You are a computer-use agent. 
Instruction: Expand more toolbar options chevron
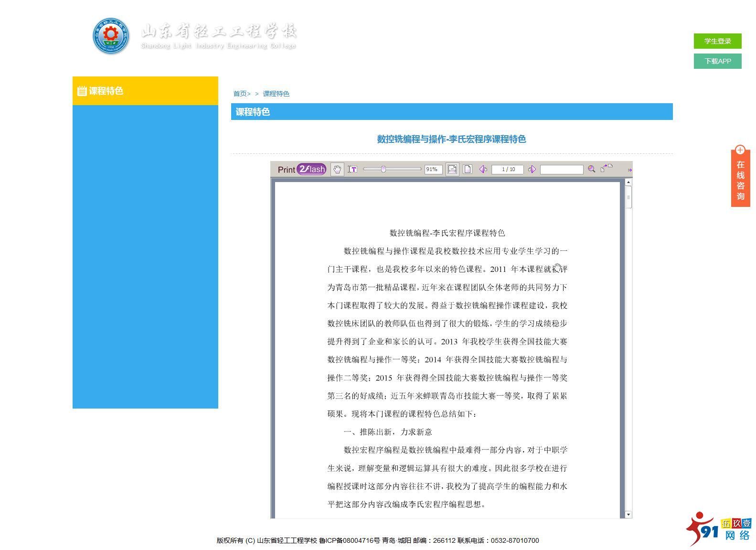coord(629,170)
